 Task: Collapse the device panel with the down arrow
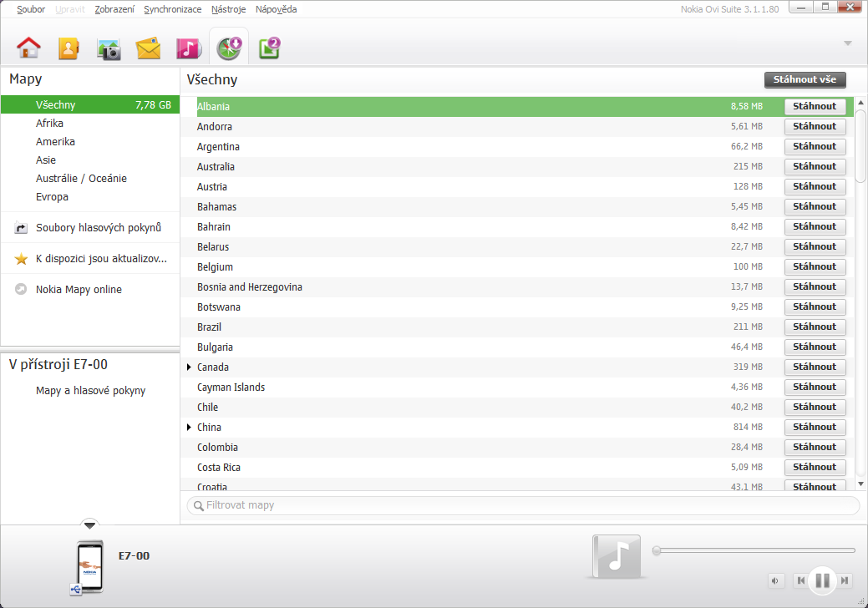click(x=89, y=525)
